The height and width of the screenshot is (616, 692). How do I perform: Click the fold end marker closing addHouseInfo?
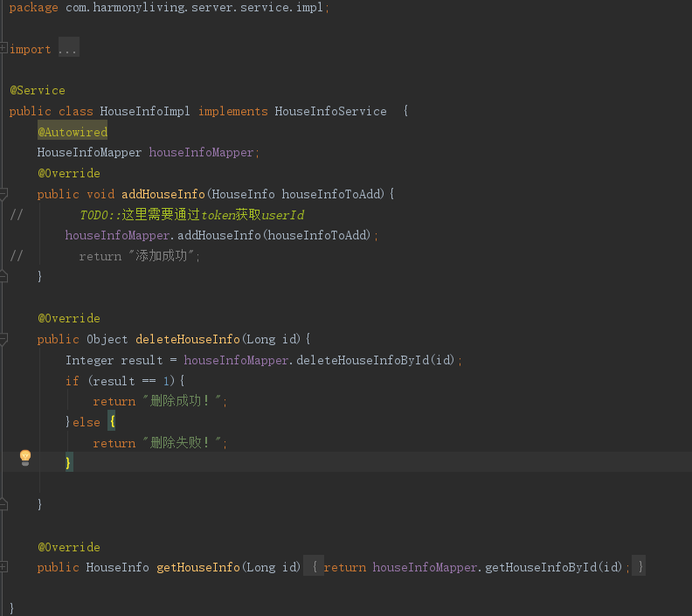pyautogui.click(x=3, y=277)
